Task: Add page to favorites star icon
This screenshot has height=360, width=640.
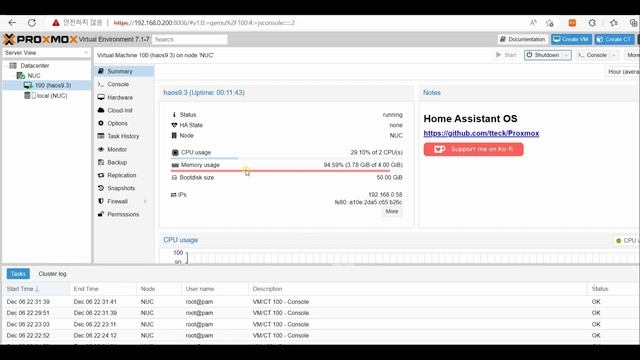Action: click(x=550, y=23)
